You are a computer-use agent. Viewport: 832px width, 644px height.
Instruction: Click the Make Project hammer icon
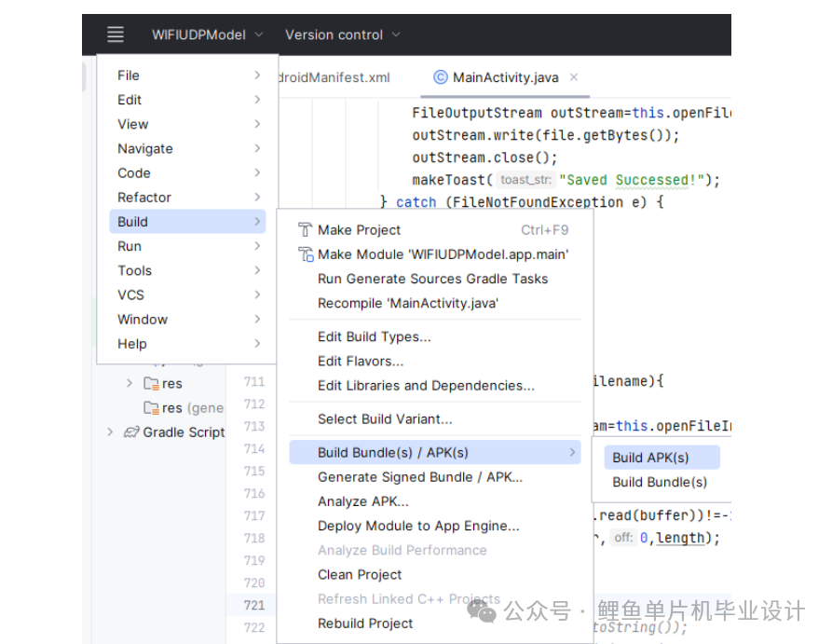click(305, 230)
